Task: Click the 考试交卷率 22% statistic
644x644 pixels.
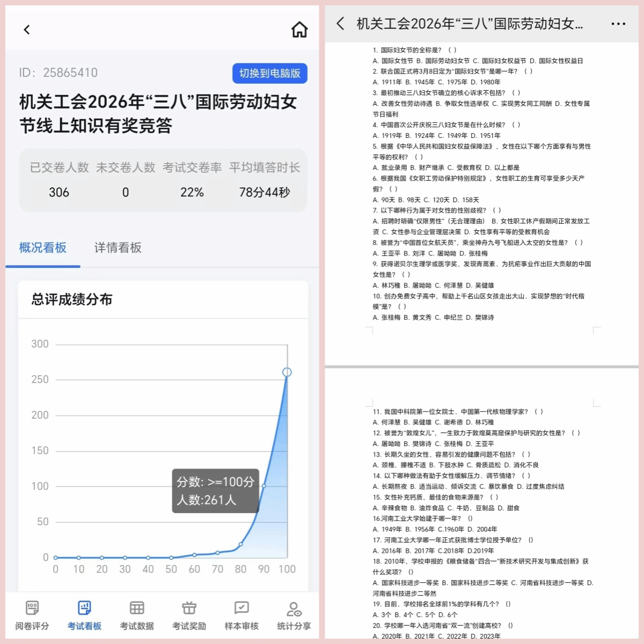Action: (x=192, y=193)
